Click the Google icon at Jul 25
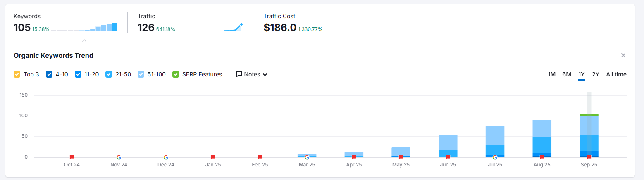The width and height of the screenshot is (644, 180). [495, 157]
